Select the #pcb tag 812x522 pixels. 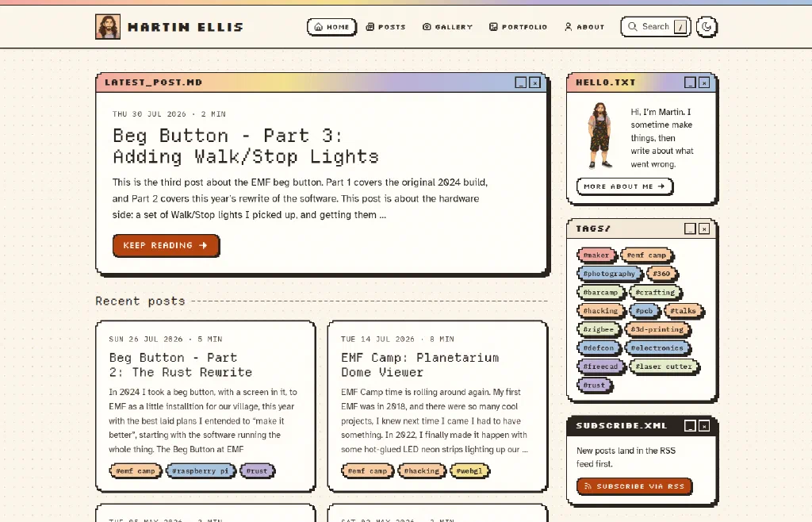[645, 311]
